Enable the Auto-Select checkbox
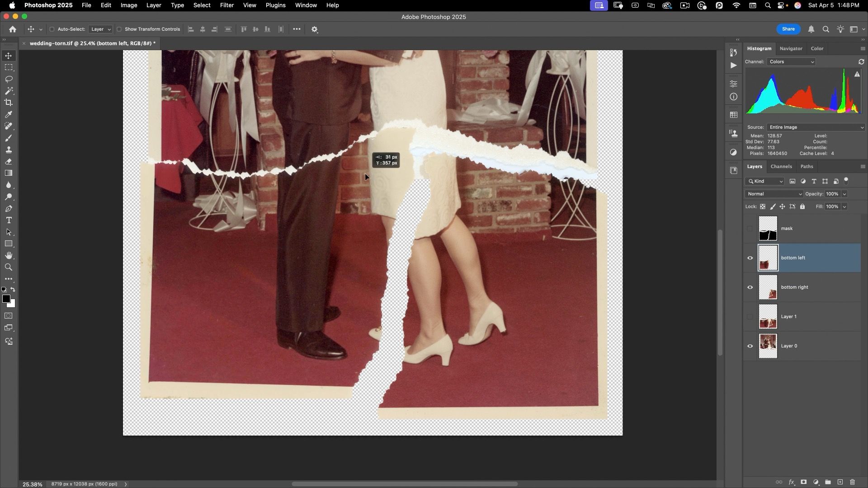 click(52, 29)
